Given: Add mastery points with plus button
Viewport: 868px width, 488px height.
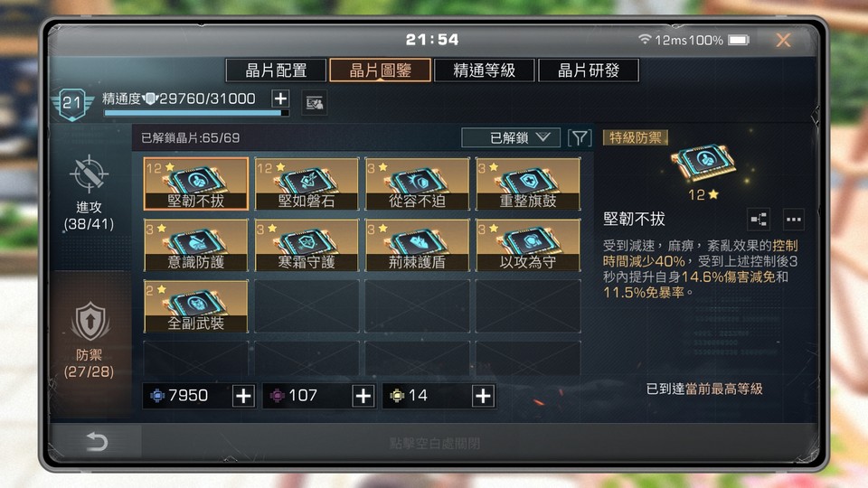Looking at the screenshot, I should click(x=280, y=99).
